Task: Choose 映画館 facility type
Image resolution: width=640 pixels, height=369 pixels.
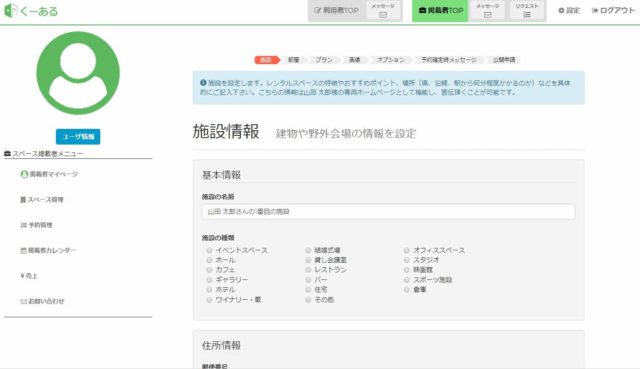Action: coord(407,270)
